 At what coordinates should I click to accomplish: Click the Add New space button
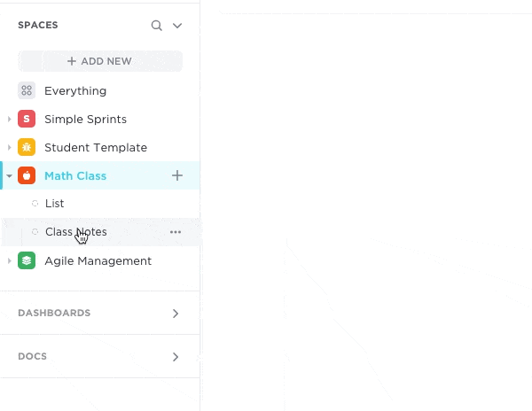(x=100, y=61)
